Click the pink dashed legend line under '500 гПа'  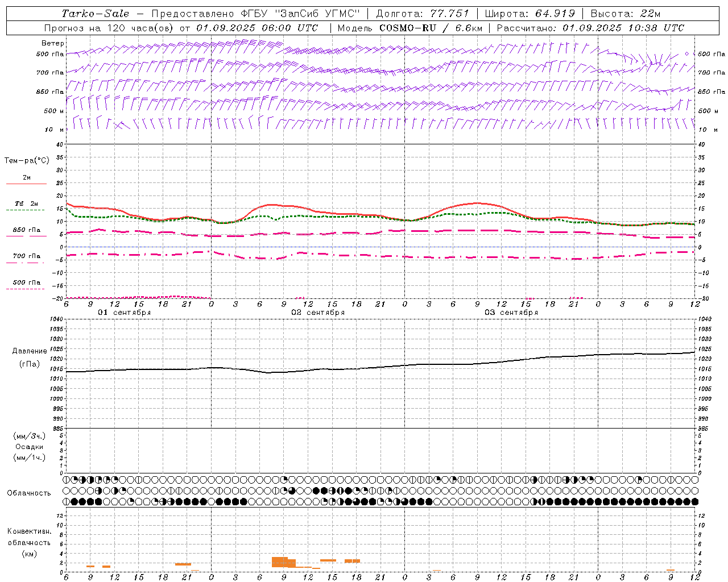[25, 289]
